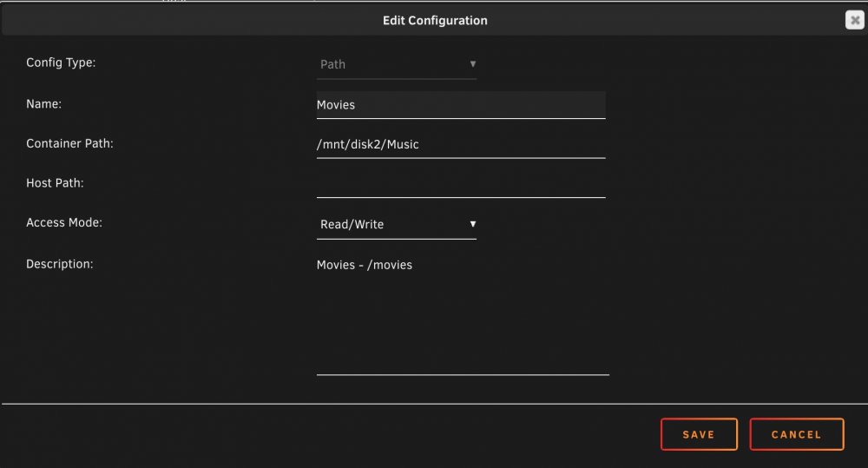Cancel the configuration edit
The width and height of the screenshot is (868, 468).
point(797,434)
